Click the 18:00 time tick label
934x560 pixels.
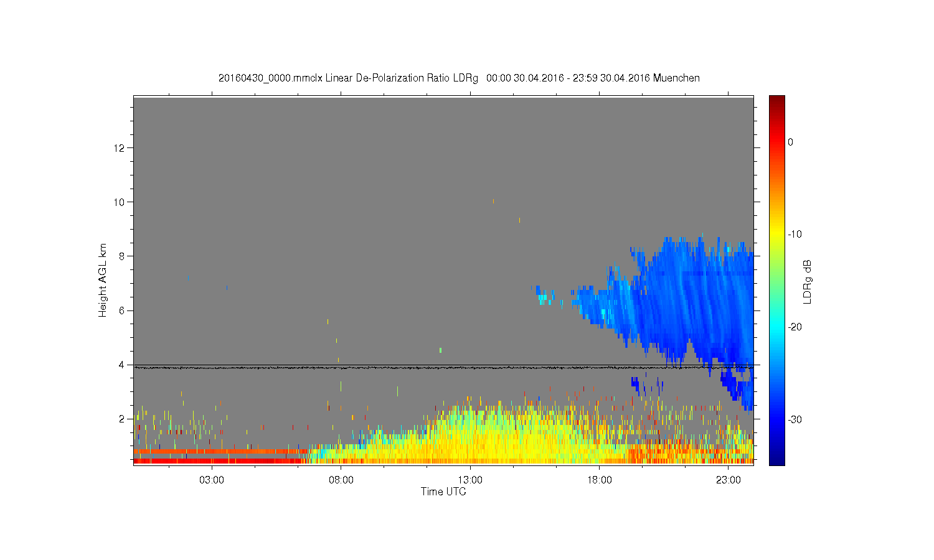coord(599,480)
